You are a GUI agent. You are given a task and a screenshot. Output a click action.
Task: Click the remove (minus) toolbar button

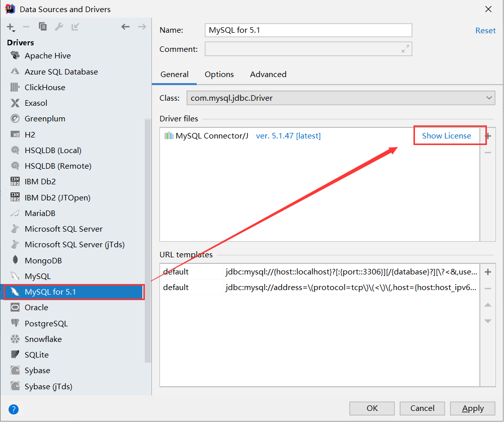[x=26, y=27]
